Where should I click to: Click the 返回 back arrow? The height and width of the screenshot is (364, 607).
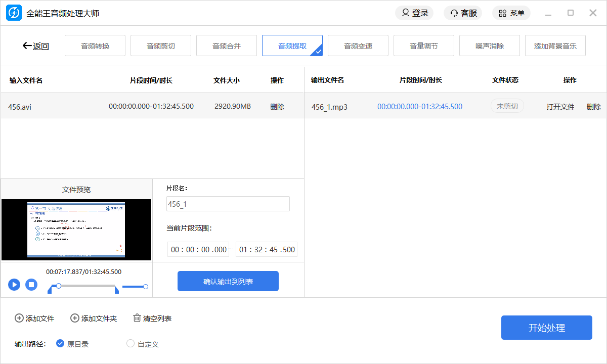pos(27,46)
